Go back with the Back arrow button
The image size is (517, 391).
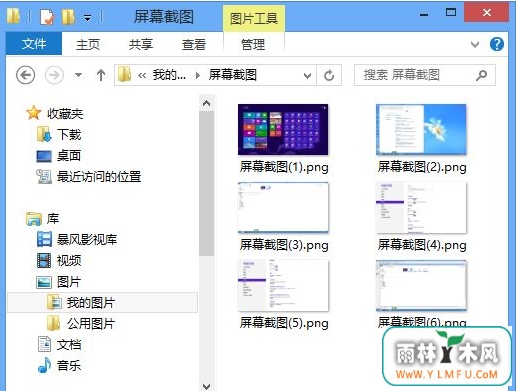click(x=26, y=75)
